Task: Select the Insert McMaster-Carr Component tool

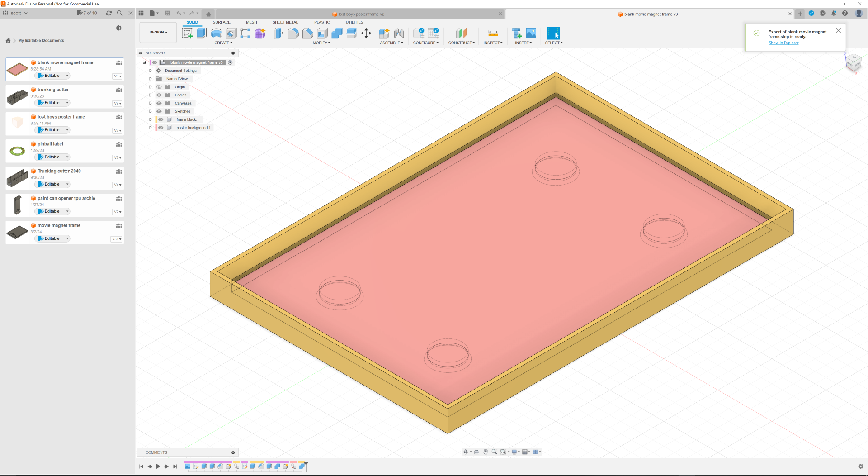Action: 517,33
